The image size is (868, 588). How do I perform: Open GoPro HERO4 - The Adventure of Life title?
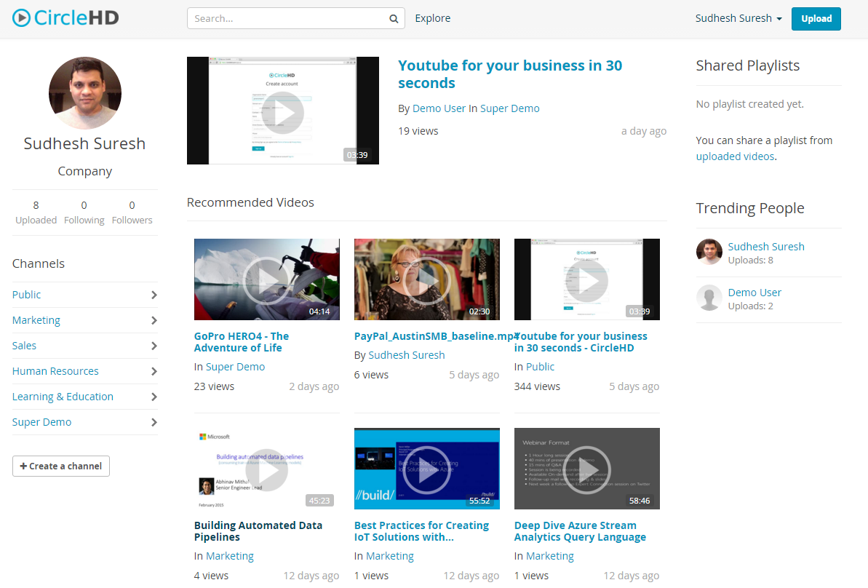click(242, 342)
